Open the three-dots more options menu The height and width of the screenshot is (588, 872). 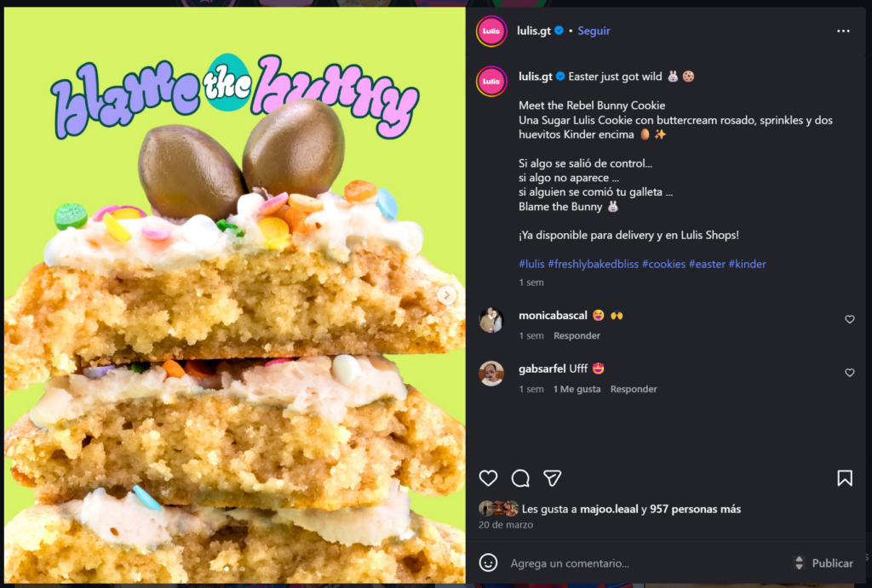843,31
